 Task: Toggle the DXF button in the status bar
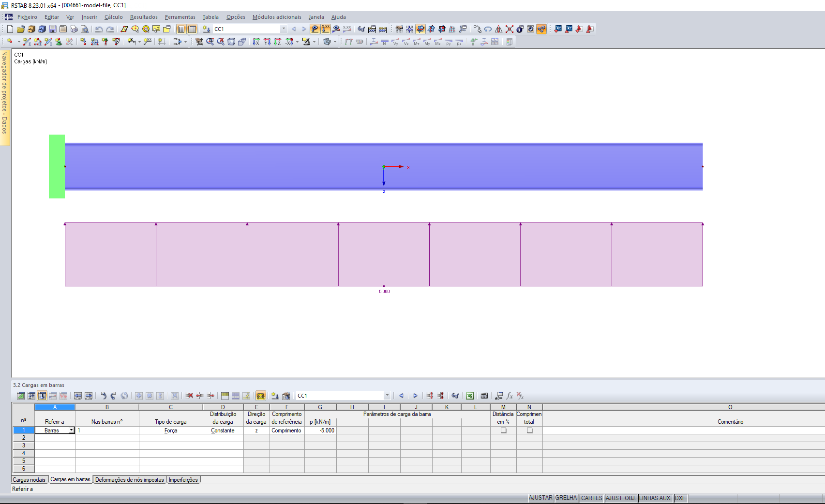point(680,498)
